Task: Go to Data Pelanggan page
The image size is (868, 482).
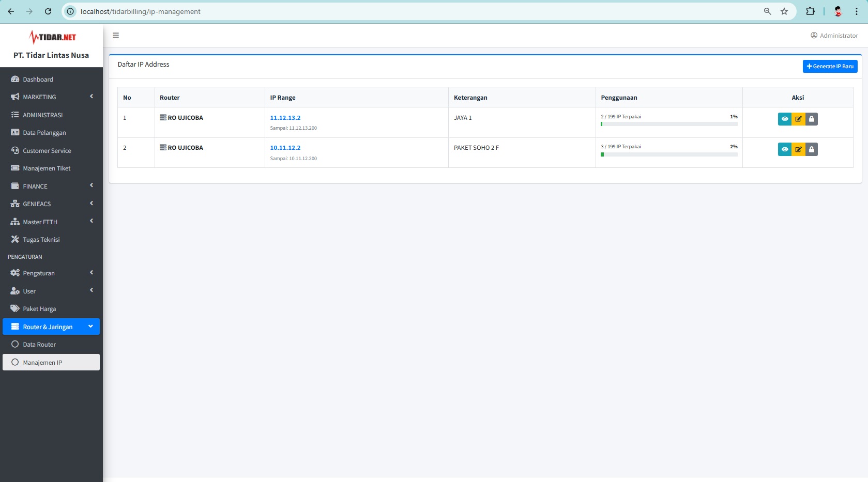Action: (51, 133)
